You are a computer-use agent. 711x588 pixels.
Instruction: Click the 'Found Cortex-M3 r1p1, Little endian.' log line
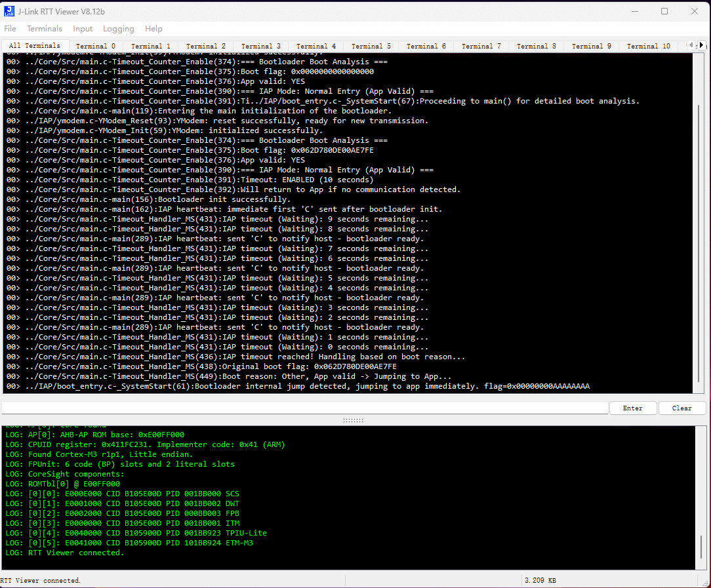click(99, 454)
